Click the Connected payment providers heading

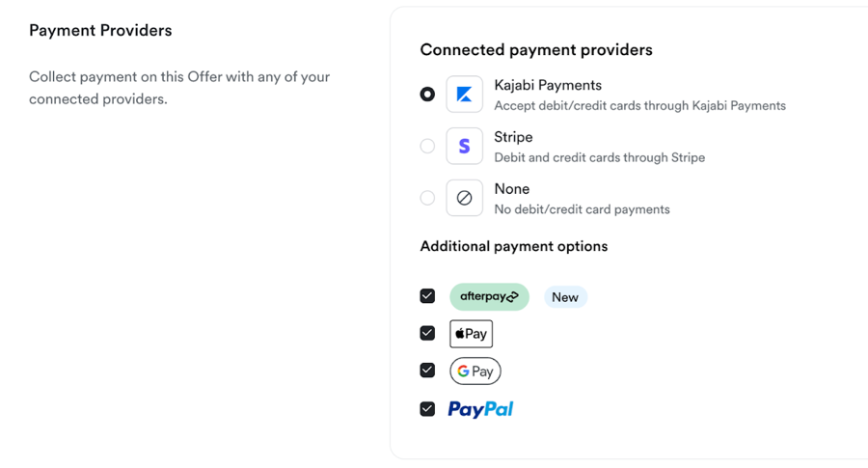point(536,50)
